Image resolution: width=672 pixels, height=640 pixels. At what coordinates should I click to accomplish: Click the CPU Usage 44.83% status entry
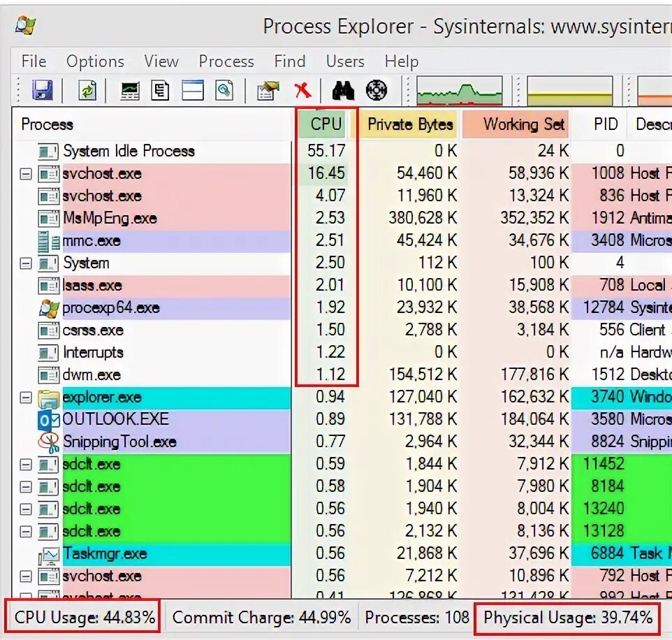85,617
